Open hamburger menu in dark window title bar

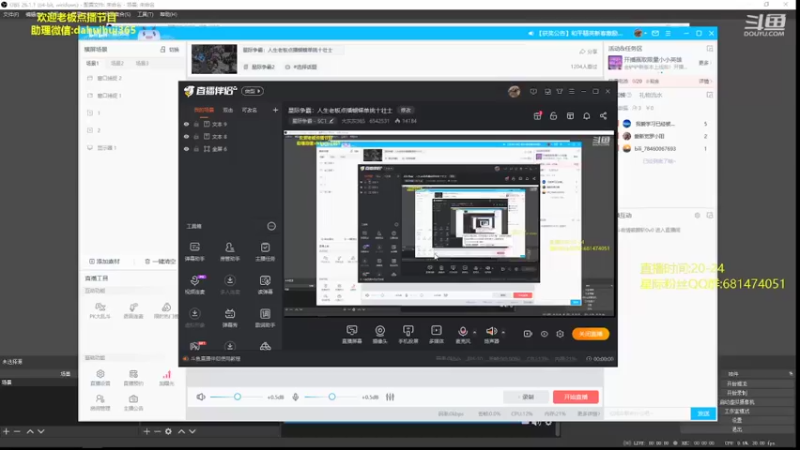click(571, 91)
